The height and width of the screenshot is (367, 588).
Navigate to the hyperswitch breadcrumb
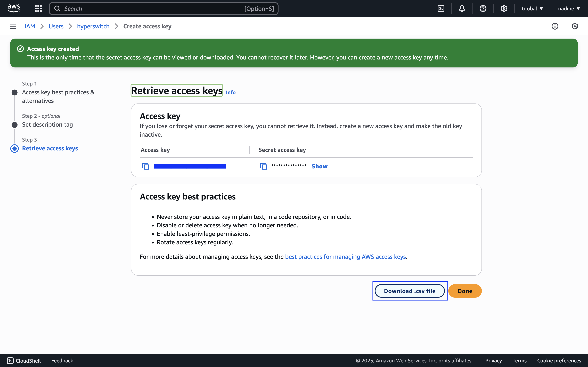(93, 26)
